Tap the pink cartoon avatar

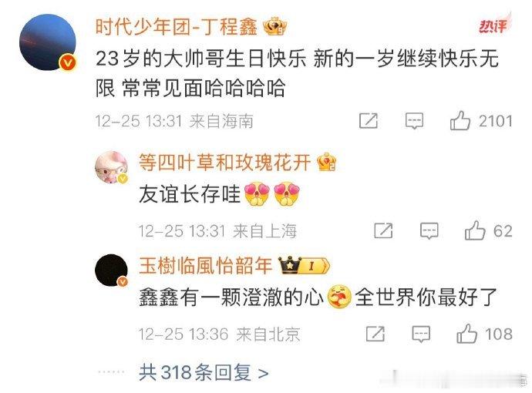pyautogui.click(x=111, y=167)
